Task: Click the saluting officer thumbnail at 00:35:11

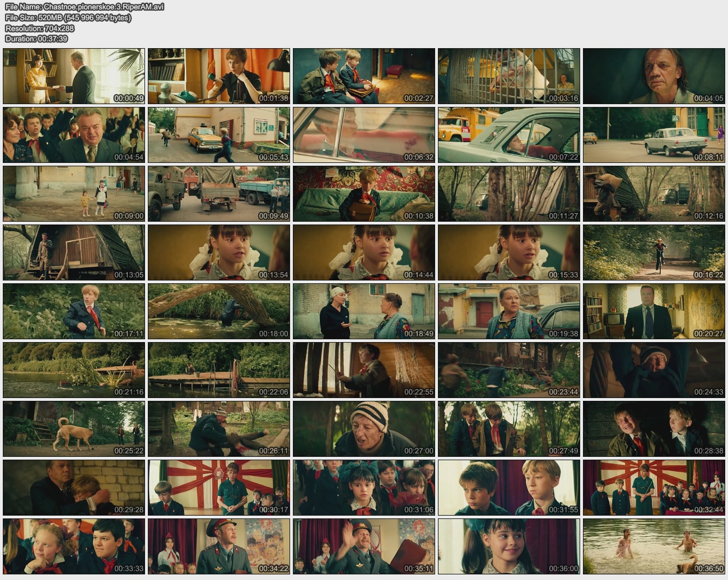Action: (x=363, y=546)
